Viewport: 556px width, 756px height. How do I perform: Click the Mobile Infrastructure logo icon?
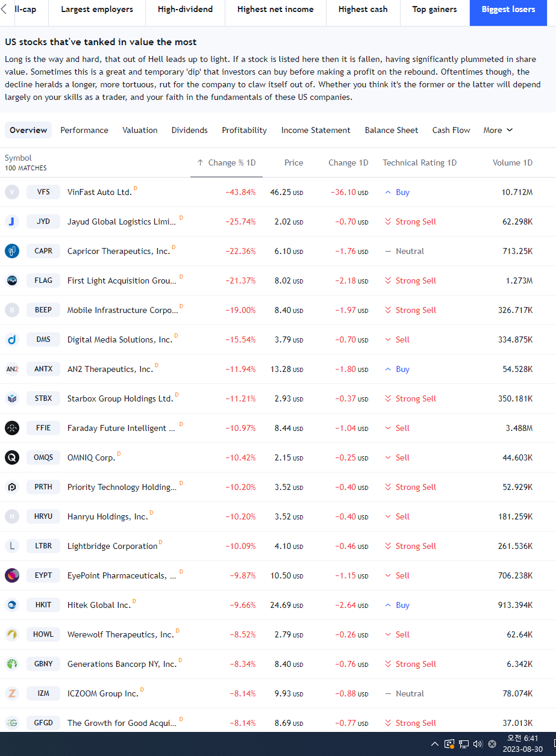click(12, 310)
